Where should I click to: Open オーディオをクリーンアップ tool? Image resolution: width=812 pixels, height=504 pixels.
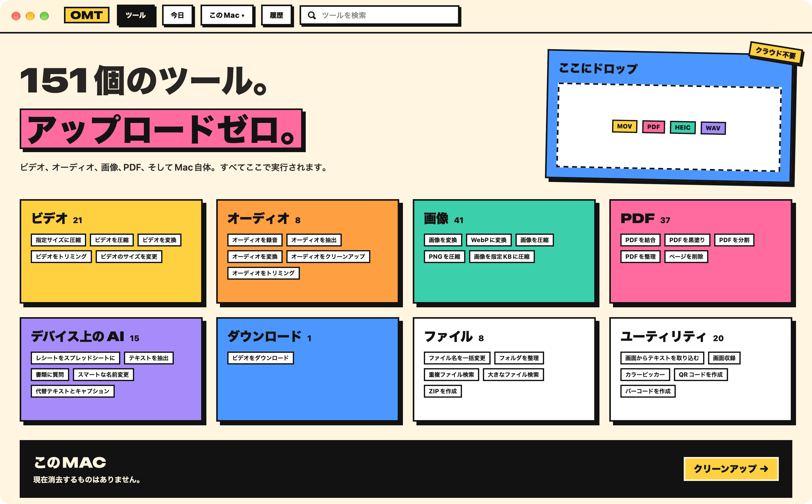click(328, 257)
